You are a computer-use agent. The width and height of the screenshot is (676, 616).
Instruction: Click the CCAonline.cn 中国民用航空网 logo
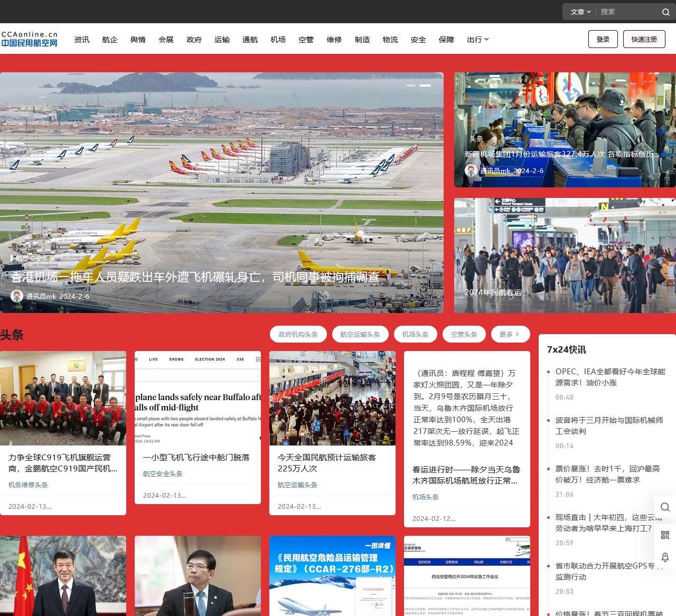pos(30,39)
